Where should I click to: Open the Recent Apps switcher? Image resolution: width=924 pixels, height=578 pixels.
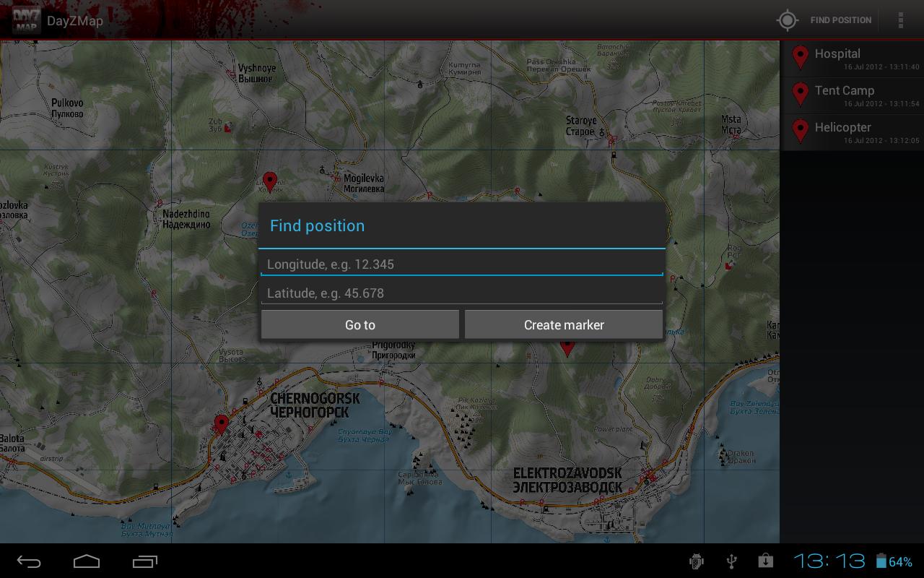144,561
